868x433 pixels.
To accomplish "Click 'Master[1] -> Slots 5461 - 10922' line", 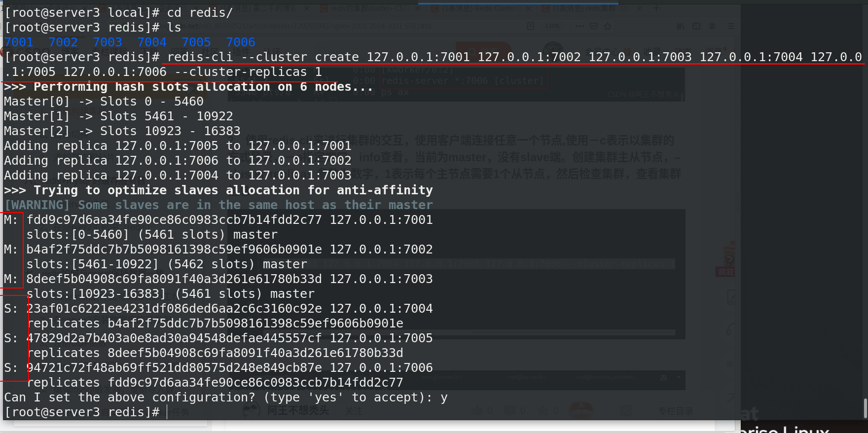I will coord(118,116).
